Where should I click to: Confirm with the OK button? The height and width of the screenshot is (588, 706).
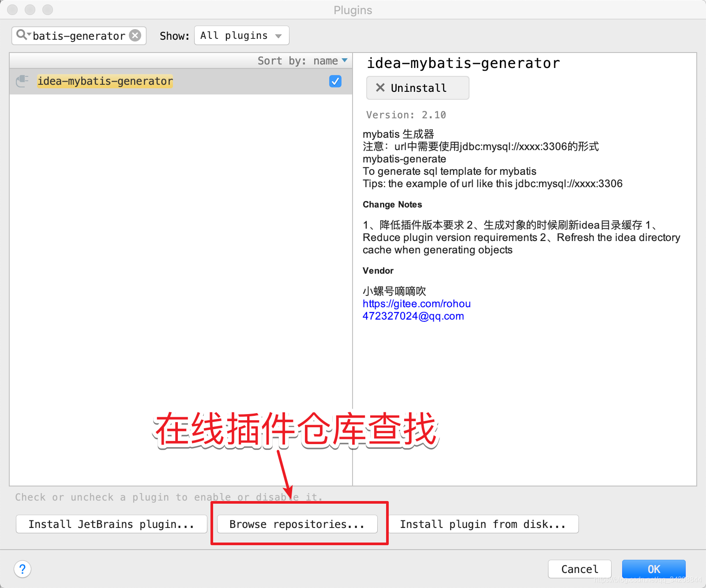pyautogui.click(x=654, y=569)
